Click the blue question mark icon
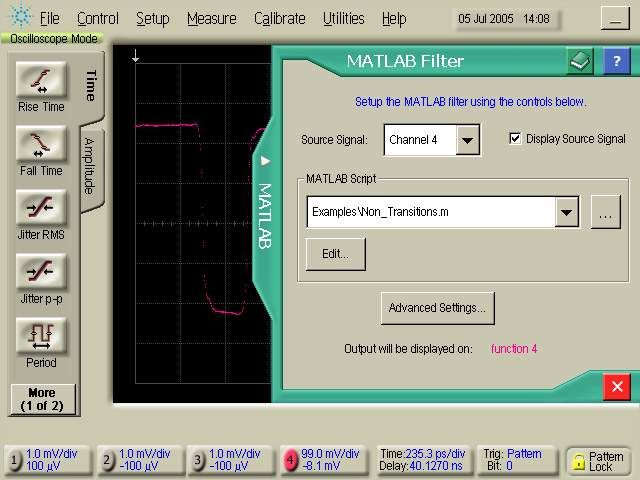This screenshot has height=480, width=640. click(x=616, y=62)
